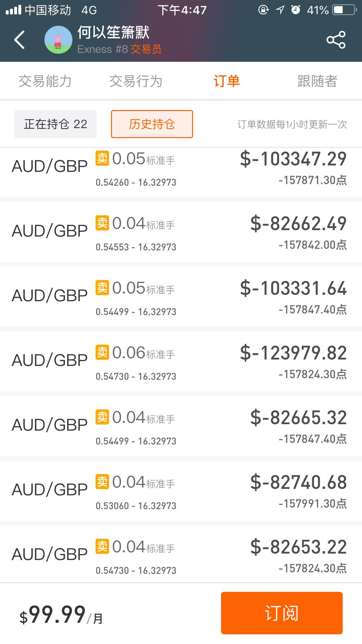
Task: Open the order with loss $-82740.68
Action: click(181, 491)
